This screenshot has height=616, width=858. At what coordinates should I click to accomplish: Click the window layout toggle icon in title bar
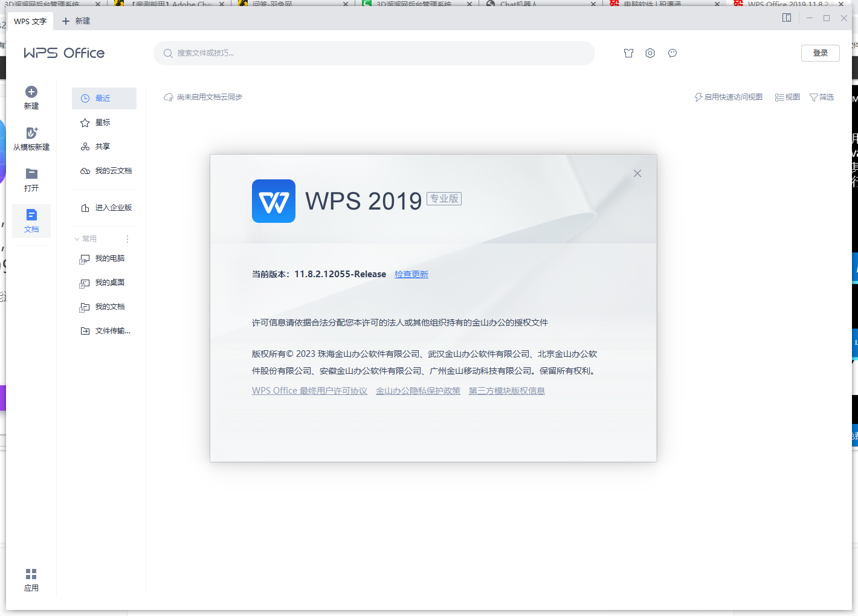[787, 18]
